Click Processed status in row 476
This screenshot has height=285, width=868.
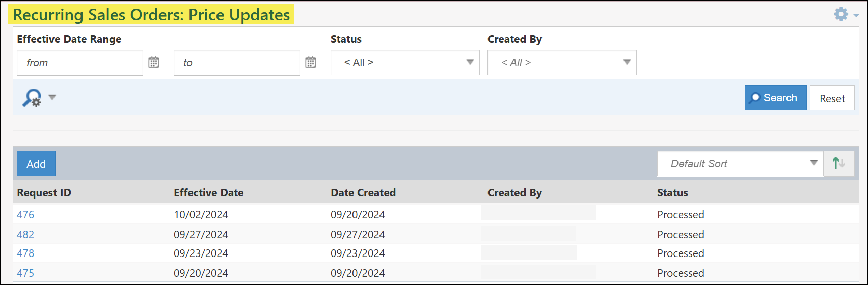(x=681, y=215)
